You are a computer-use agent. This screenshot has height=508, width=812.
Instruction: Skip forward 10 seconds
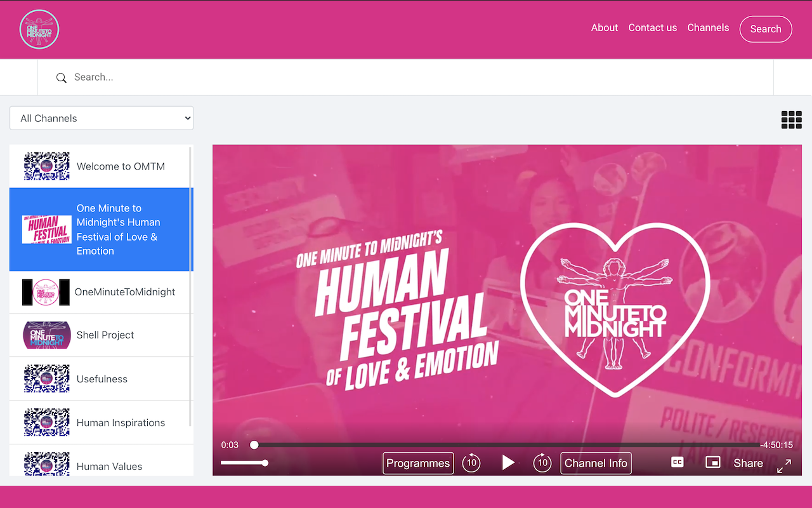tap(542, 463)
